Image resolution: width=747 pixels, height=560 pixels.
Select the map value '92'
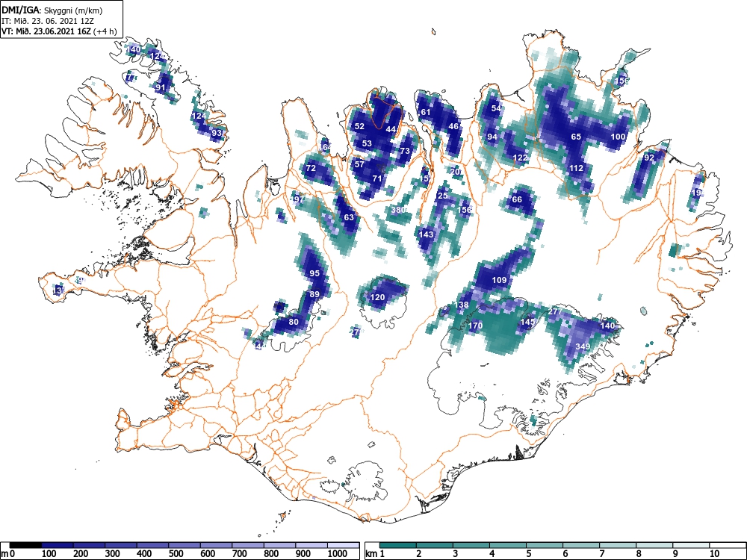point(649,158)
